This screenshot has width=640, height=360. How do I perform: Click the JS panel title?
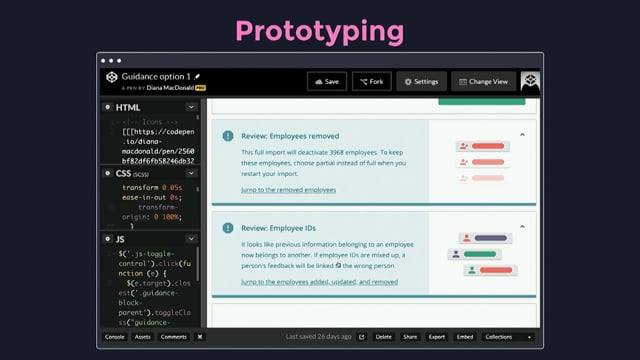point(120,239)
